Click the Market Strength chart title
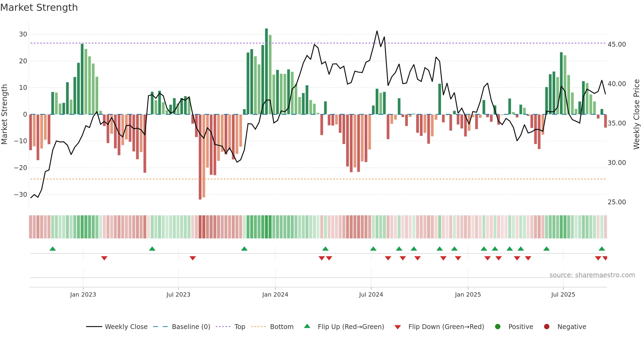This screenshot has height=362, width=644. pyautogui.click(x=39, y=8)
